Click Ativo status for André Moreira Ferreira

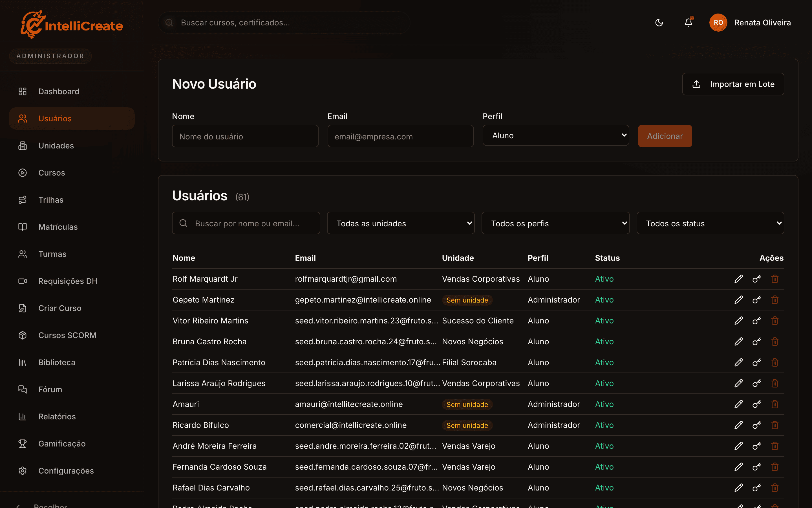point(604,446)
